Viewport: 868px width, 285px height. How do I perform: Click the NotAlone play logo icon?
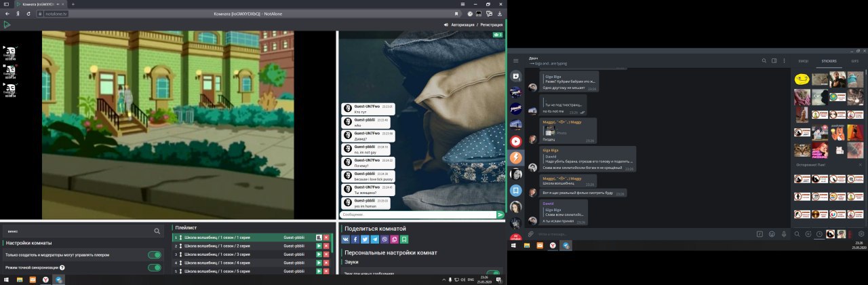(x=7, y=24)
